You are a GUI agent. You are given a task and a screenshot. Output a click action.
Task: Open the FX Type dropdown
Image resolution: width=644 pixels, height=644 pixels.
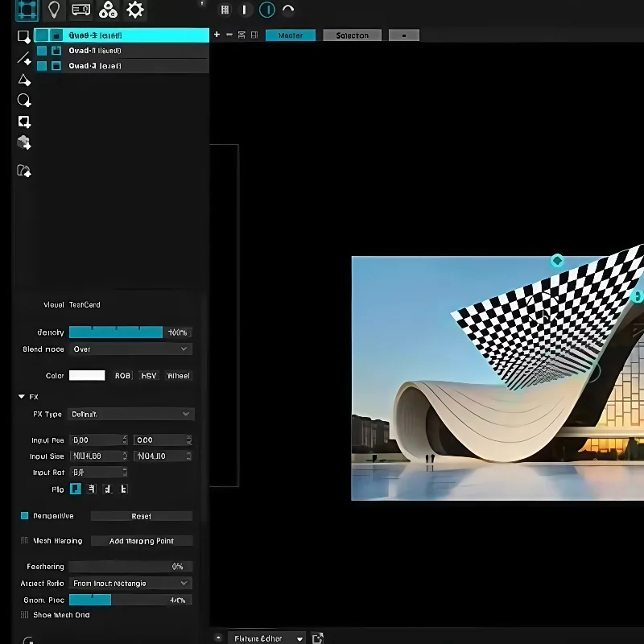(x=130, y=414)
